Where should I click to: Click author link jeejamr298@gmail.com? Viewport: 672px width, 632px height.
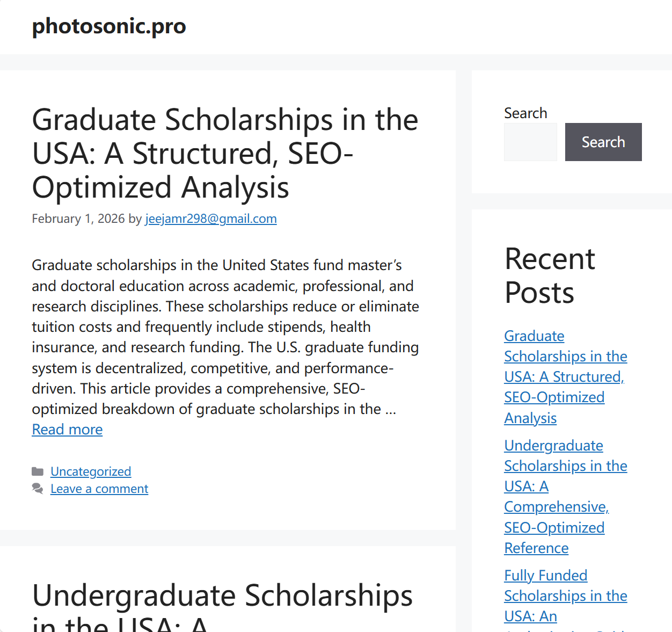211,219
